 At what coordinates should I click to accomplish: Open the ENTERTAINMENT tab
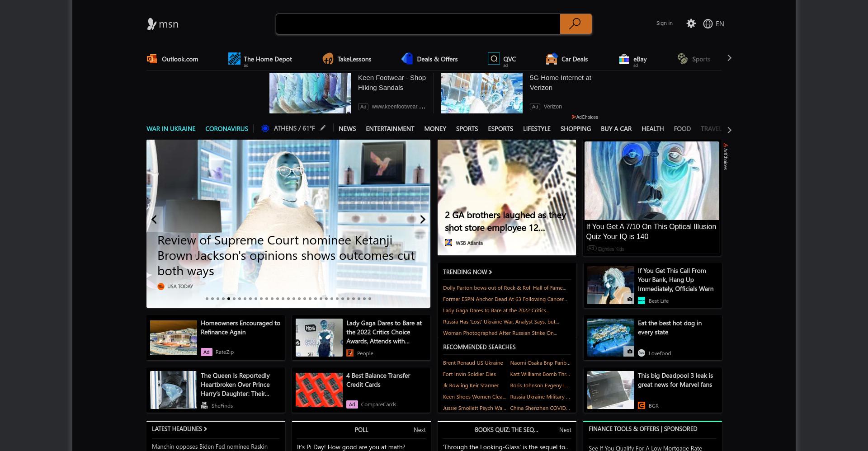tap(390, 129)
